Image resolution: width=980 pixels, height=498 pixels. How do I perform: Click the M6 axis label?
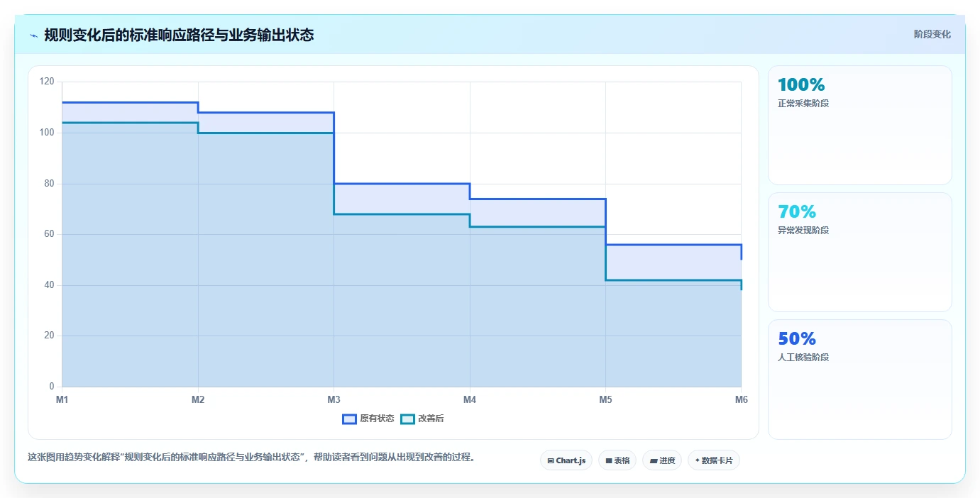click(x=741, y=400)
